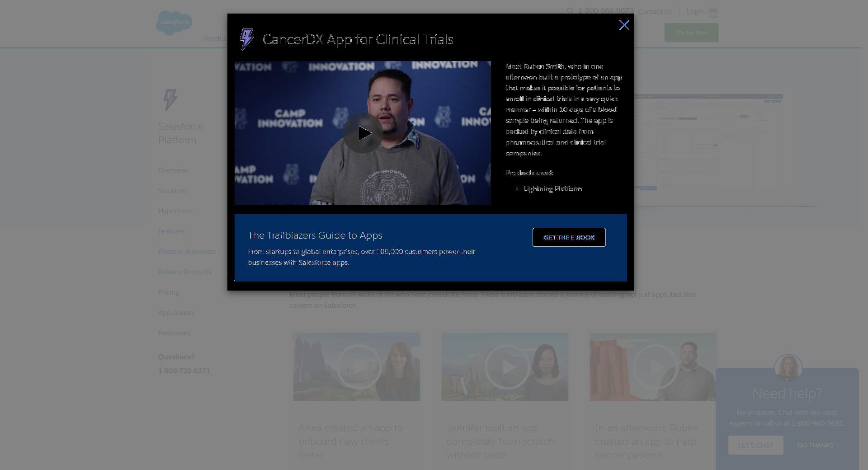Viewport: 868px width, 470px height.
Task: Click the Lightning Platform product item in the modal
Action: 552,189
